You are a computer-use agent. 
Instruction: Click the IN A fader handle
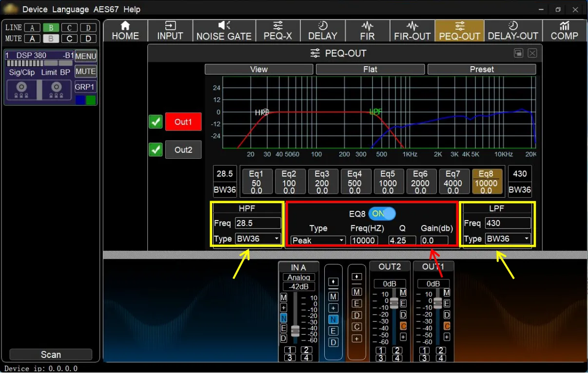pos(295,331)
